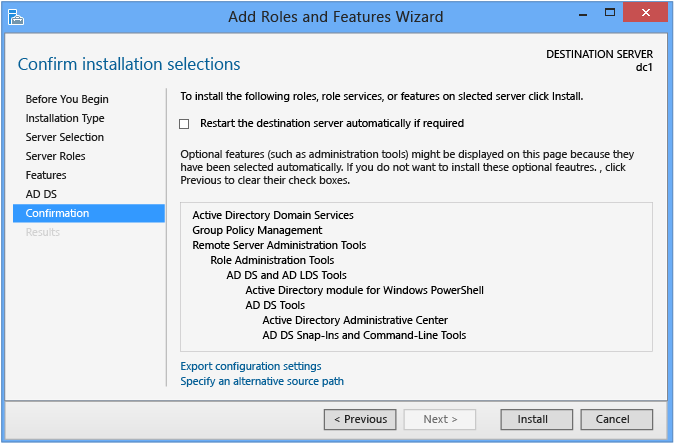
Task: Open the Server Roles step
Action: coord(55,156)
